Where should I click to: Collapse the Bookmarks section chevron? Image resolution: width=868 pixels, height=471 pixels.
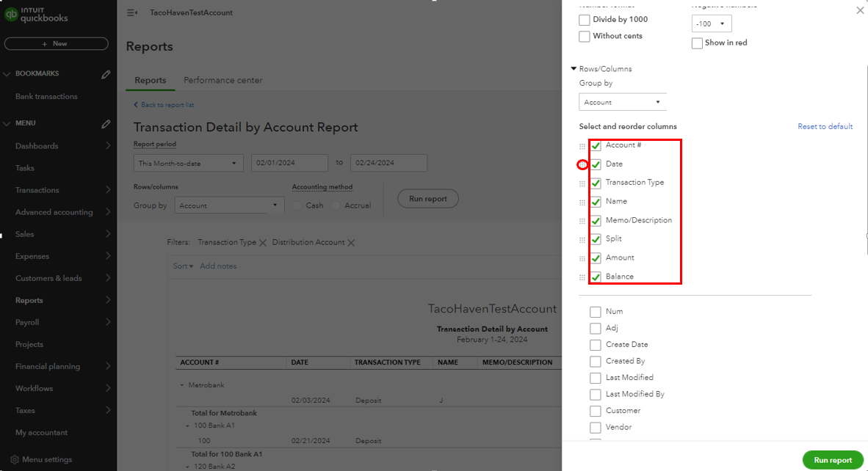point(7,74)
